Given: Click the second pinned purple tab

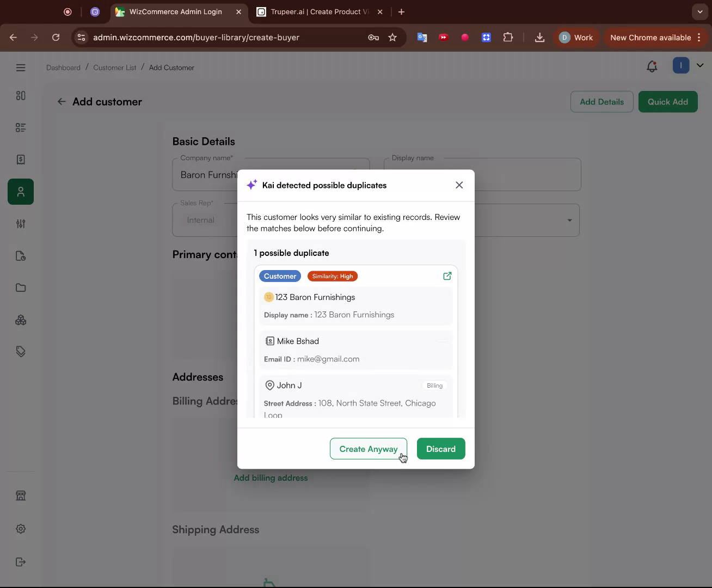Looking at the screenshot, I should click(x=95, y=11).
